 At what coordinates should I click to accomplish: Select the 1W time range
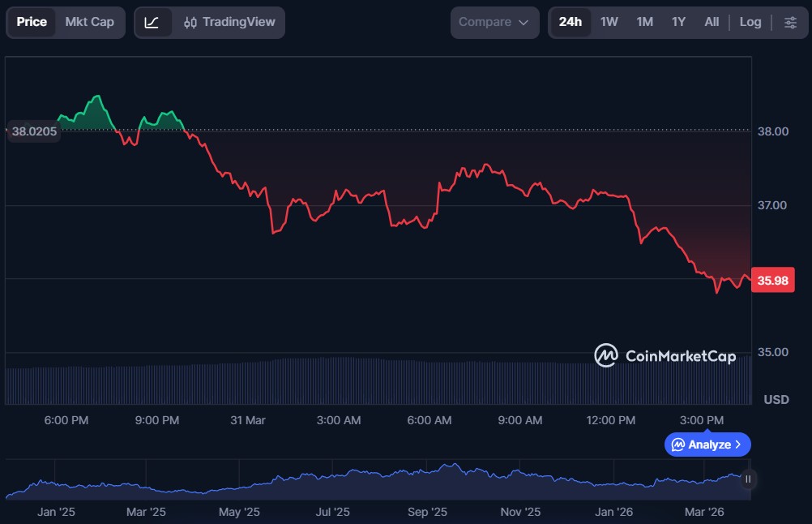(x=609, y=22)
